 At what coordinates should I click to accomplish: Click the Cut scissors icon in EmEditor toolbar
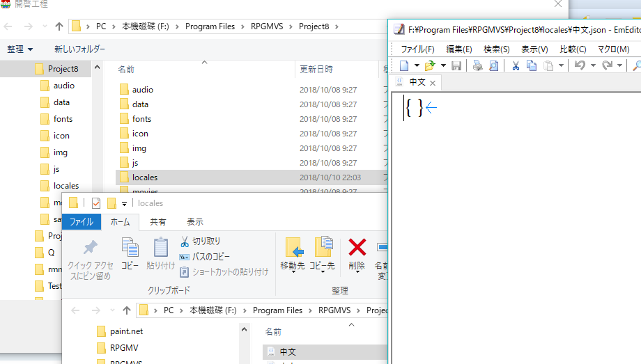[x=516, y=65]
